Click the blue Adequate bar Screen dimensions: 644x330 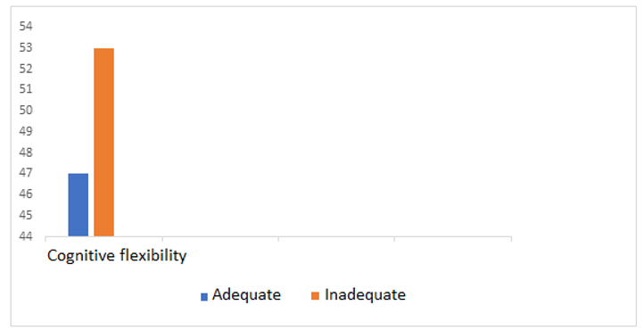click(x=78, y=205)
